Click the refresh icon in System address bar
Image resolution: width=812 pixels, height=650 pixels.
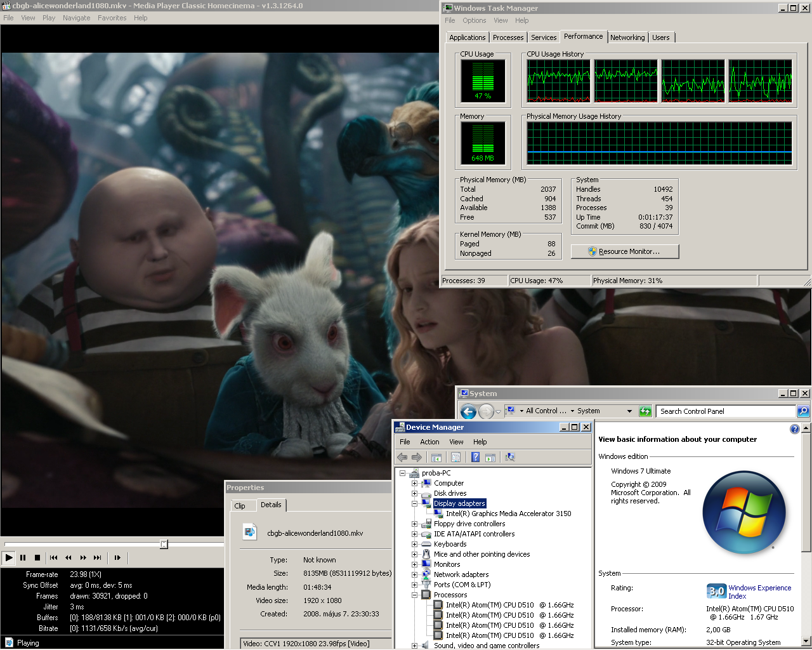tap(645, 411)
